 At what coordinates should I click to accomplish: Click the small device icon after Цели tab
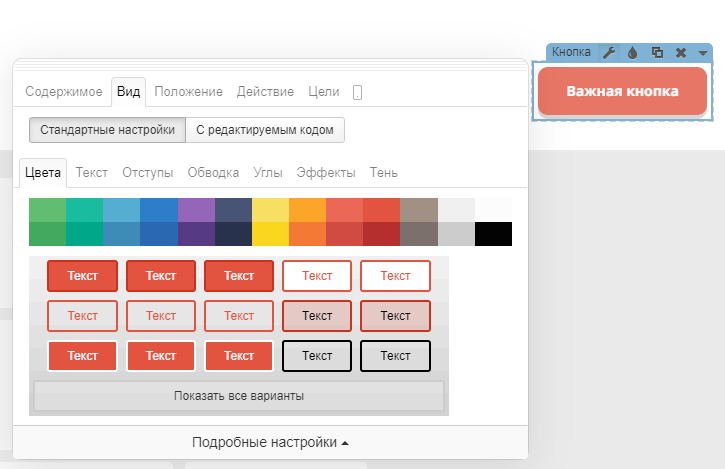pos(357,92)
